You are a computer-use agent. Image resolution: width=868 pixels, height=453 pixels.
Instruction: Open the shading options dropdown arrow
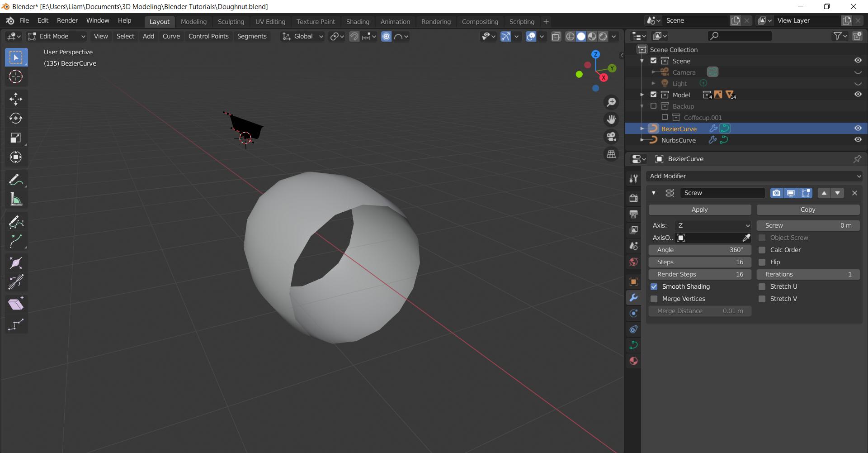tap(614, 36)
